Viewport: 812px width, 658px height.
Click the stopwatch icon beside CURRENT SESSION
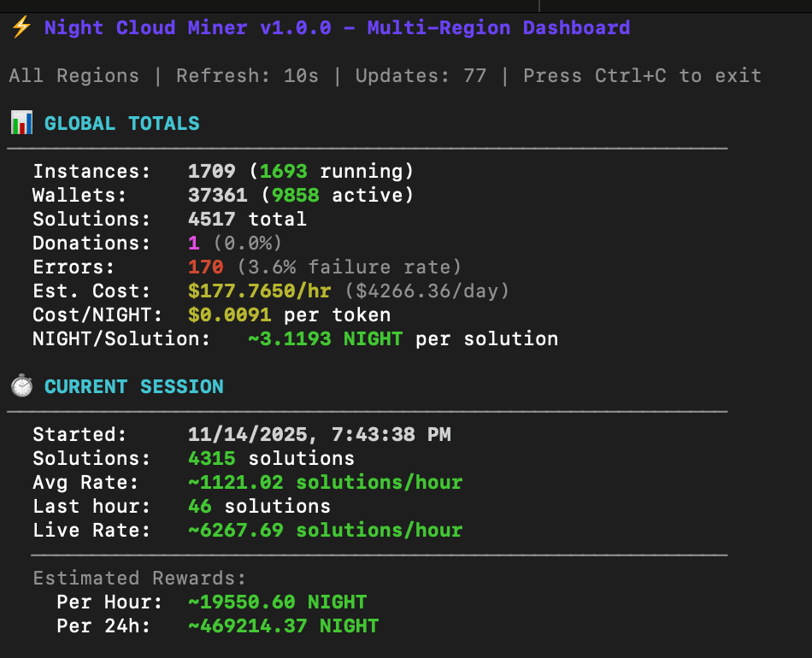tap(21, 386)
